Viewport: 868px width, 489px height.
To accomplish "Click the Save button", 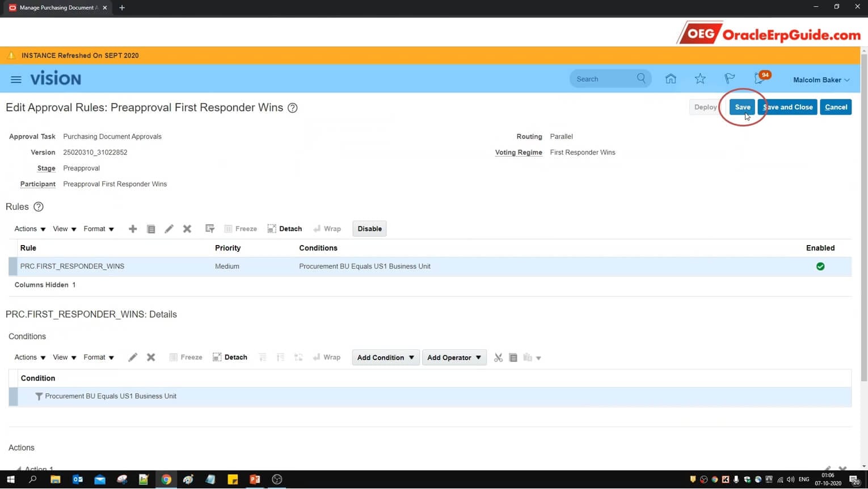I will coord(742,107).
